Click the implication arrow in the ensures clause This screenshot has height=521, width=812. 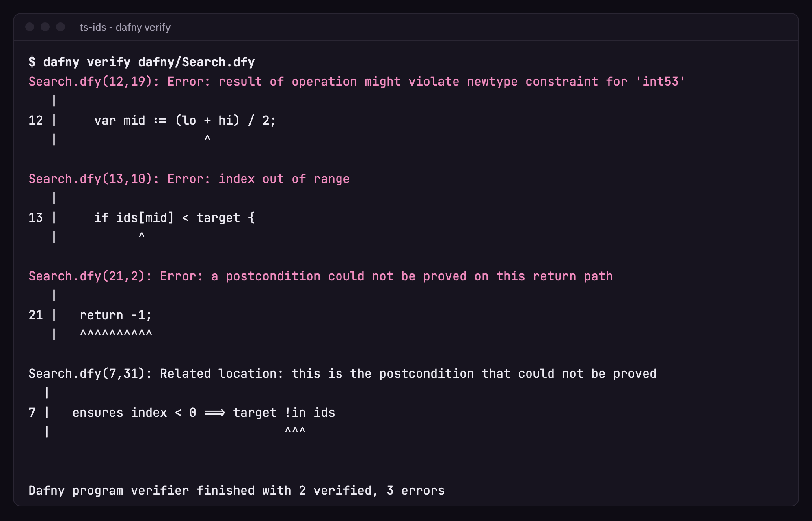(215, 413)
